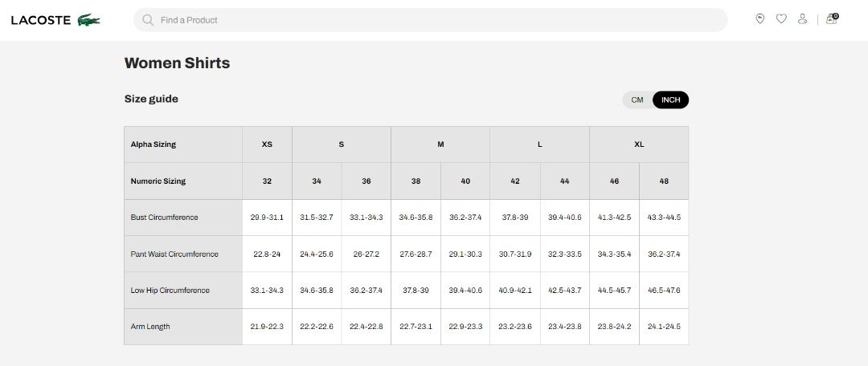This screenshot has width=868, height=366.
Task: Click the Lacoste crocodile logo
Action: point(88,20)
